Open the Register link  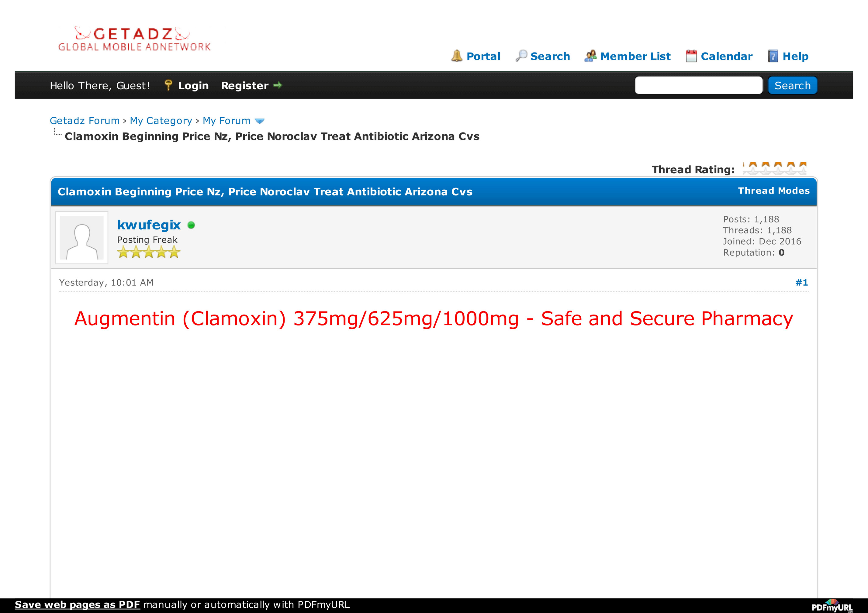pos(245,86)
